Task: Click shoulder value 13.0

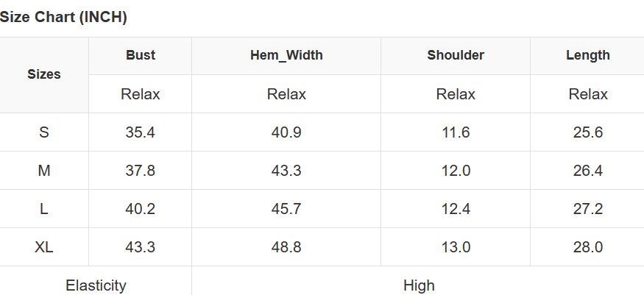Action: tap(456, 247)
